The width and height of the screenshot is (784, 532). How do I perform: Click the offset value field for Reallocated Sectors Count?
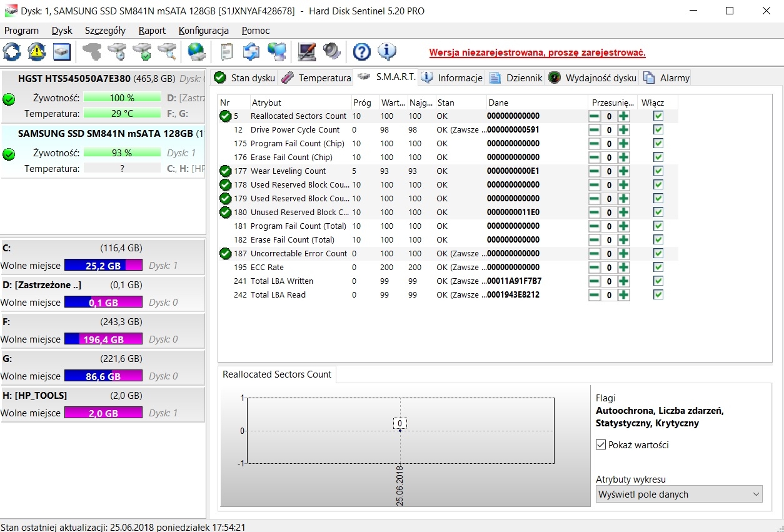tap(609, 116)
